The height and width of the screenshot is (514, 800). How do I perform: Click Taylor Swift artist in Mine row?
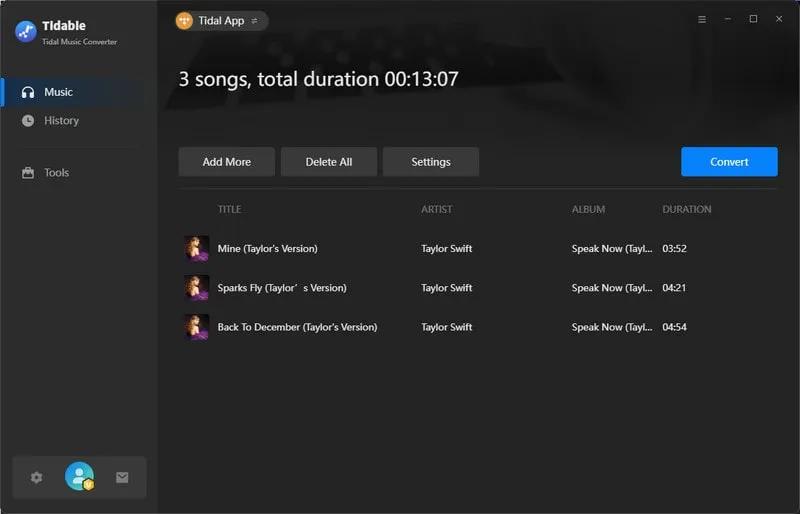click(446, 249)
